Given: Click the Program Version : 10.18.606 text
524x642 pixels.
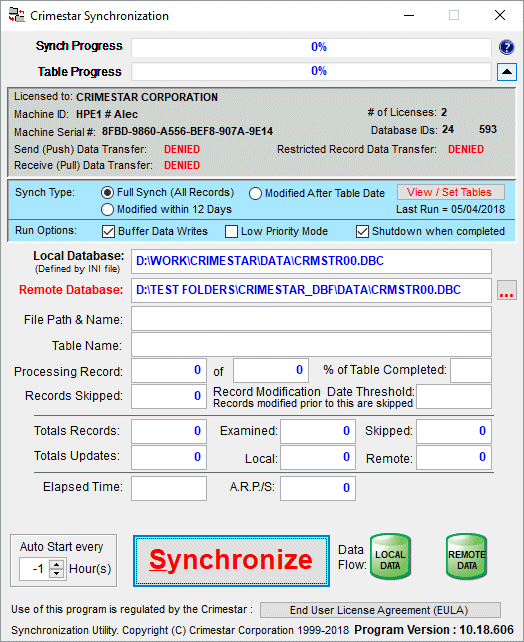Looking at the screenshot, I should point(434,630).
